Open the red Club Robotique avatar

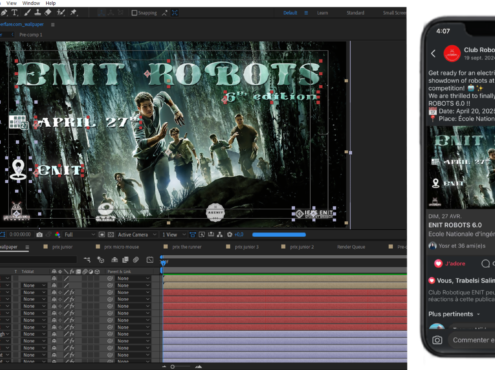[452, 53]
